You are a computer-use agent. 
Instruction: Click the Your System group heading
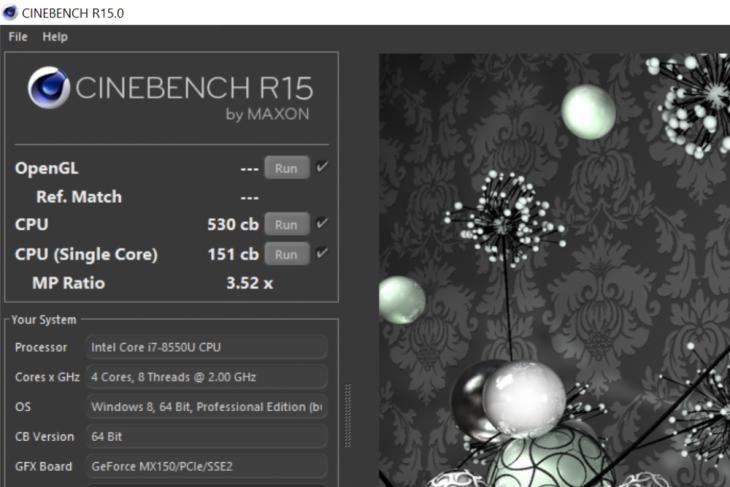coord(44,320)
